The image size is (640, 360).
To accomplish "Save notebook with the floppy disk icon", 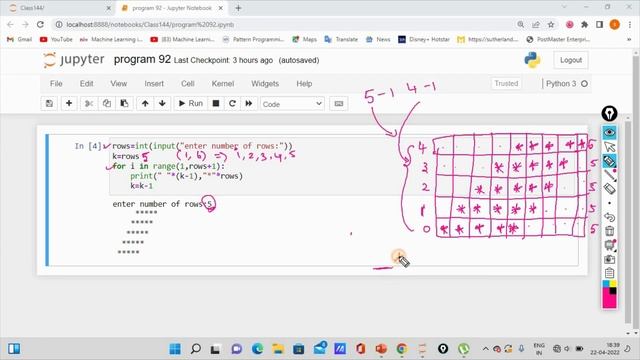I will pyautogui.click(x=49, y=104).
